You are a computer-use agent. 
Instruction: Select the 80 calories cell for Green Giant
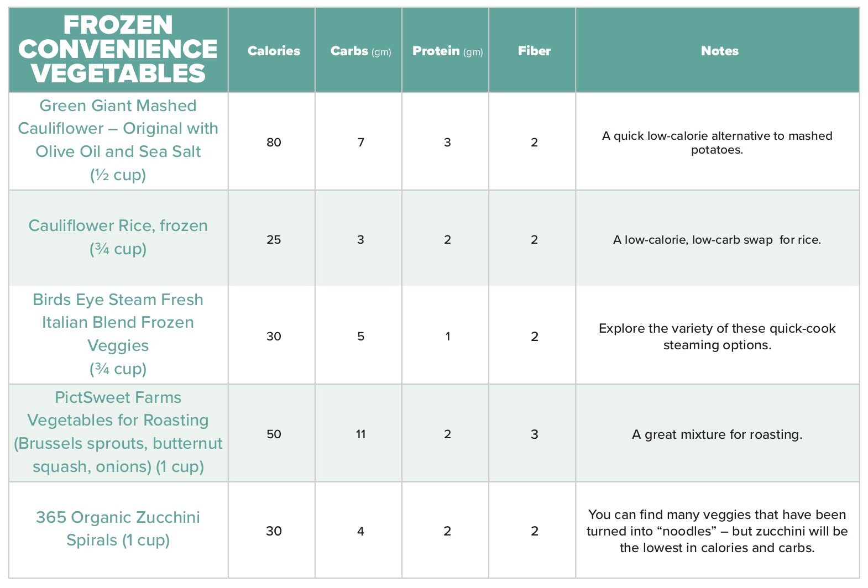[274, 142]
